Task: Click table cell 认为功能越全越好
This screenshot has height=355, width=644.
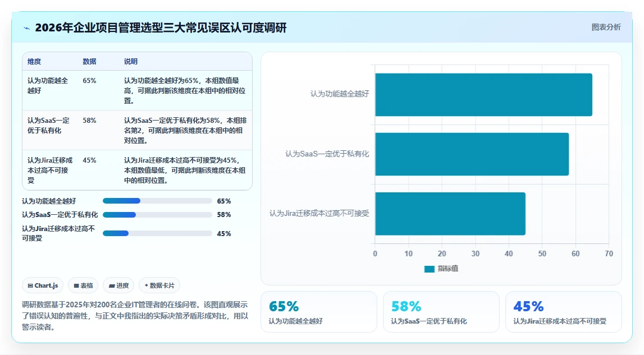Action: coord(48,85)
